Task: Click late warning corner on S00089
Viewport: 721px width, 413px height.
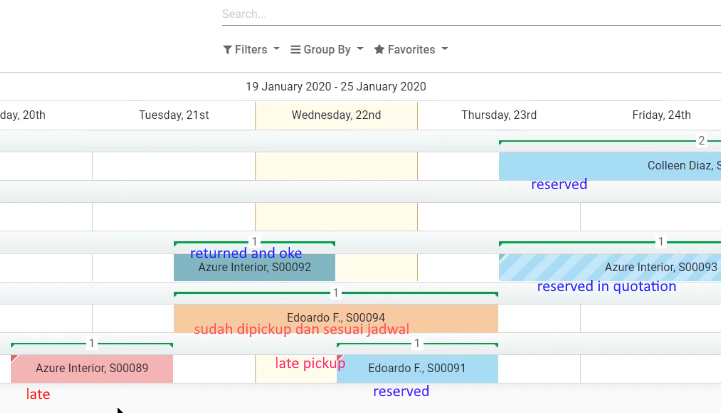Action: click(14, 357)
